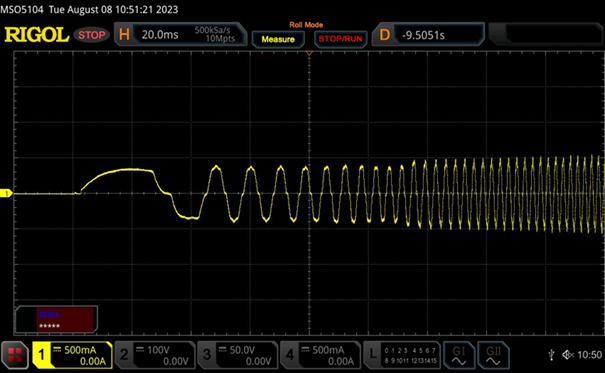Select the orange D delay icon
Screen dimensions: 605x373
pyautogui.click(x=384, y=35)
